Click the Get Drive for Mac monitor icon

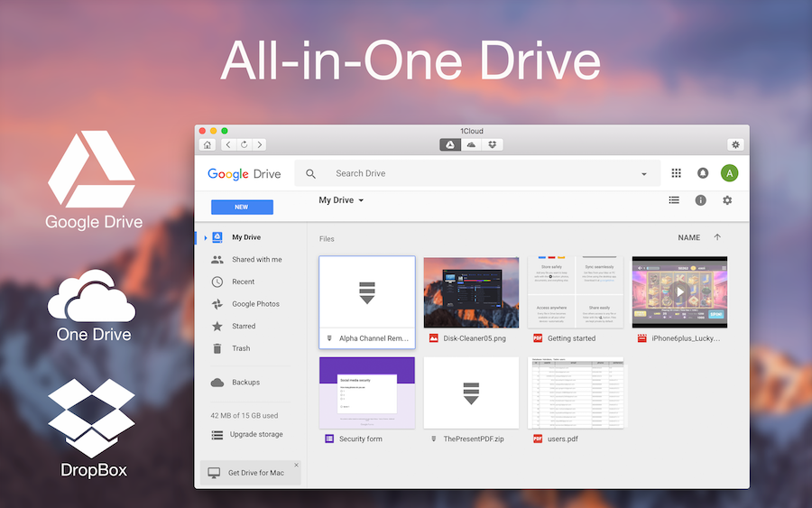pos(214,473)
